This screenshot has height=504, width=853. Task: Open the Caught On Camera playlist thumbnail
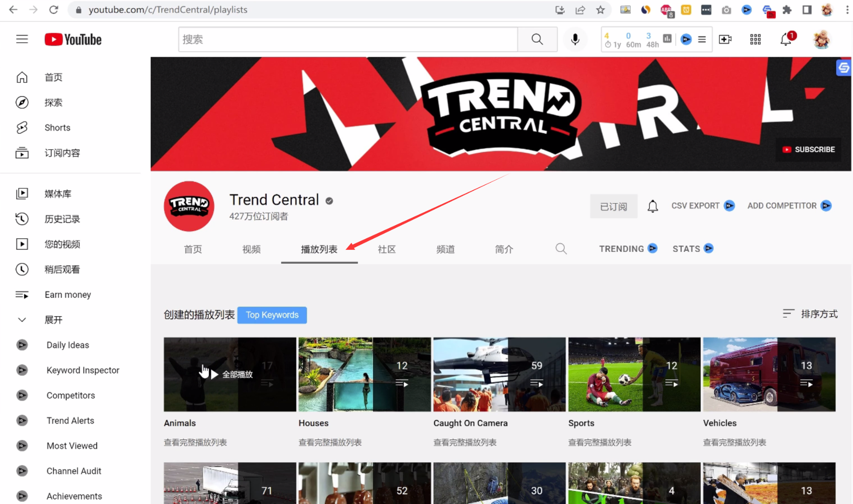tap(499, 374)
